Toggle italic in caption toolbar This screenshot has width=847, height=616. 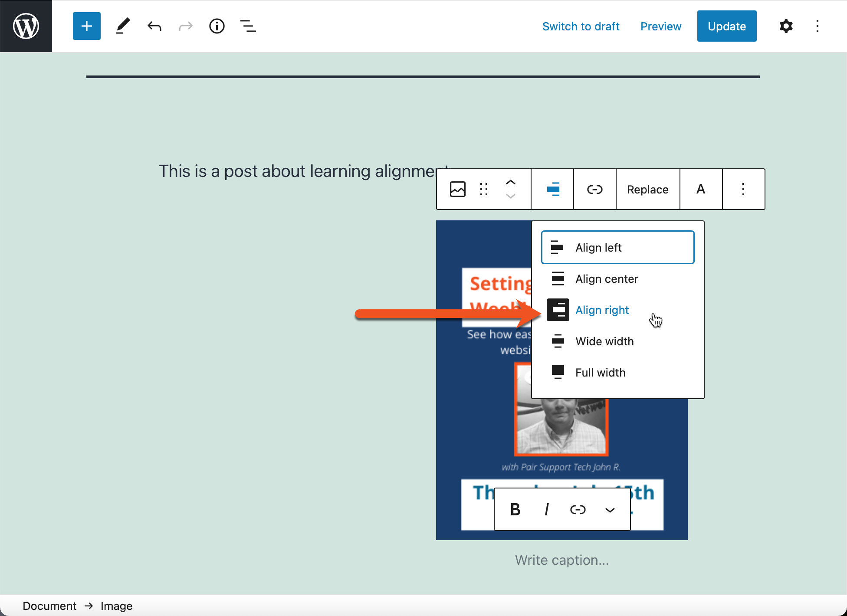pyautogui.click(x=547, y=509)
